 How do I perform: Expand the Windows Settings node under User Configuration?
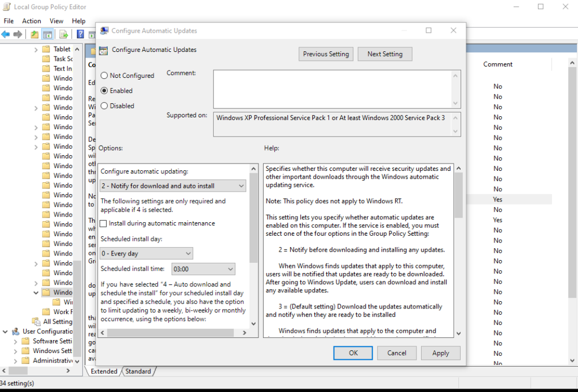pyautogui.click(x=15, y=351)
